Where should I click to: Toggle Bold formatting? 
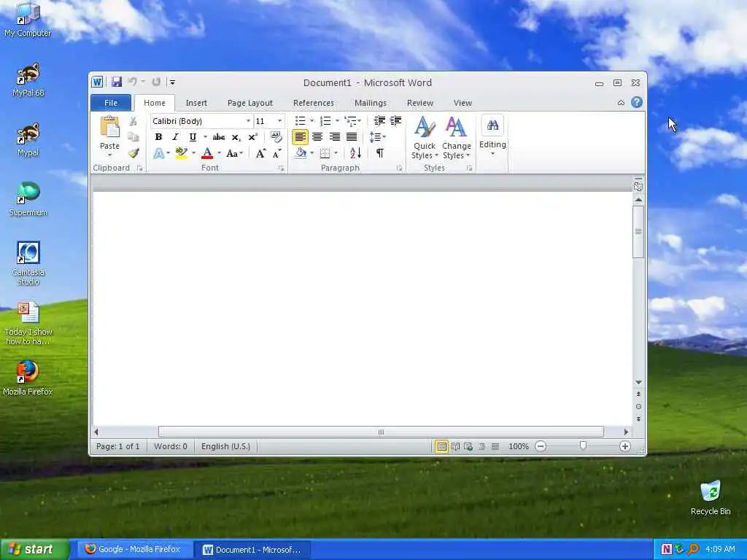pyautogui.click(x=158, y=137)
